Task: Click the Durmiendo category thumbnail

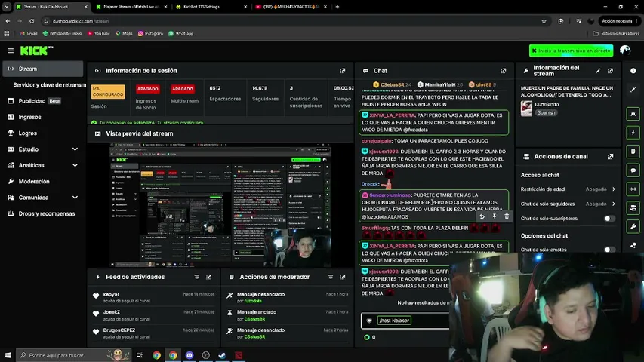Action: (x=526, y=109)
